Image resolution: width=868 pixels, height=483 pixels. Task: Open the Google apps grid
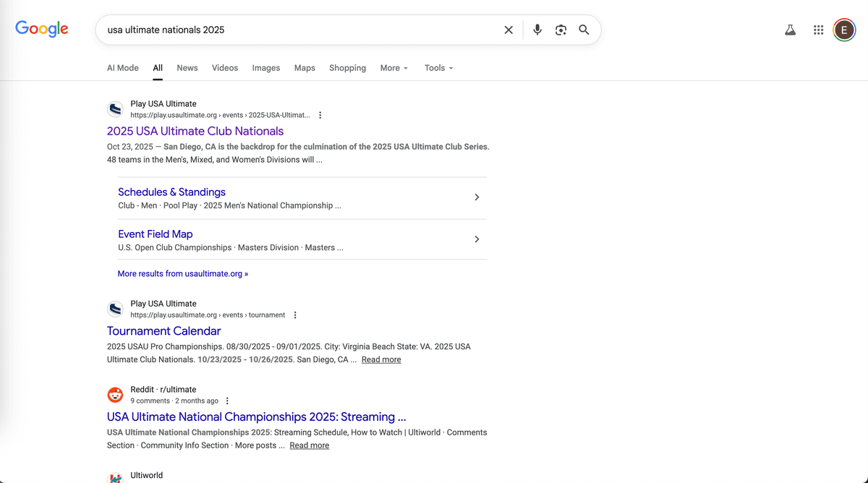pyautogui.click(x=818, y=30)
